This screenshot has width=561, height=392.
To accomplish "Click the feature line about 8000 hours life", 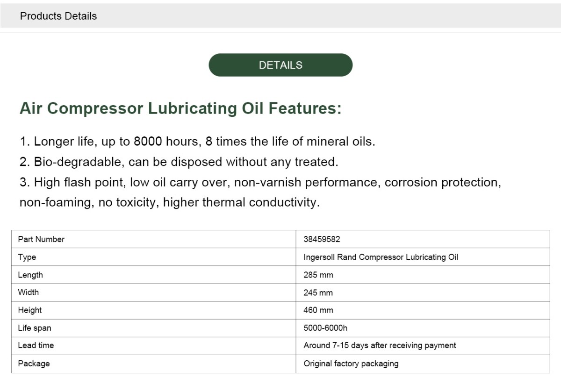I will point(197,142).
